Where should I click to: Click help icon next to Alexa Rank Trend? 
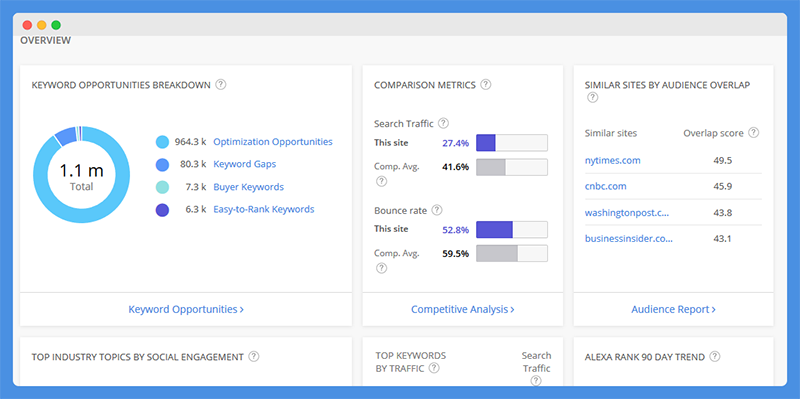[x=715, y=357]
